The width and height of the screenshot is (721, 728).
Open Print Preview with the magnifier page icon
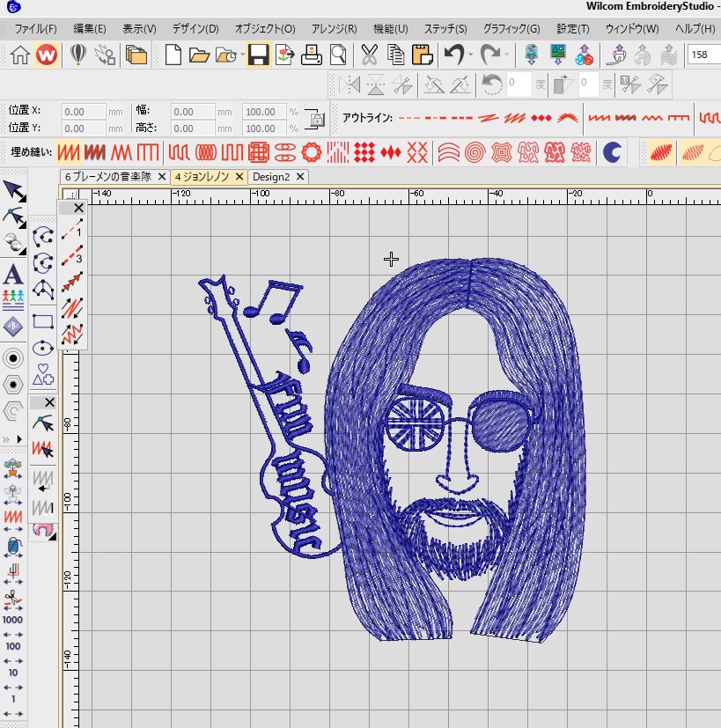pyautogui.click(x=338, y=55)
